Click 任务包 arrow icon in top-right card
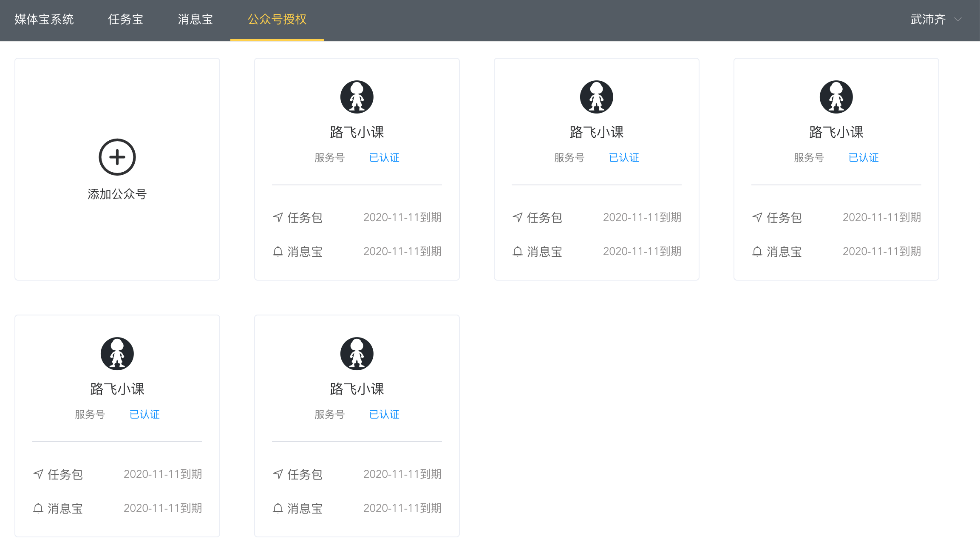 tap(757, 217)
